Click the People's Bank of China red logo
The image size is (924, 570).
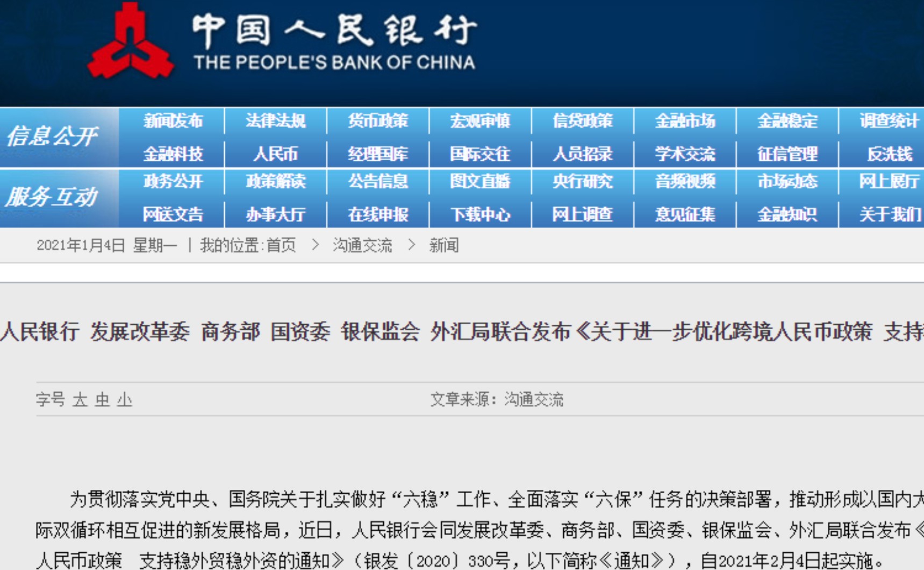coord(131,41)
